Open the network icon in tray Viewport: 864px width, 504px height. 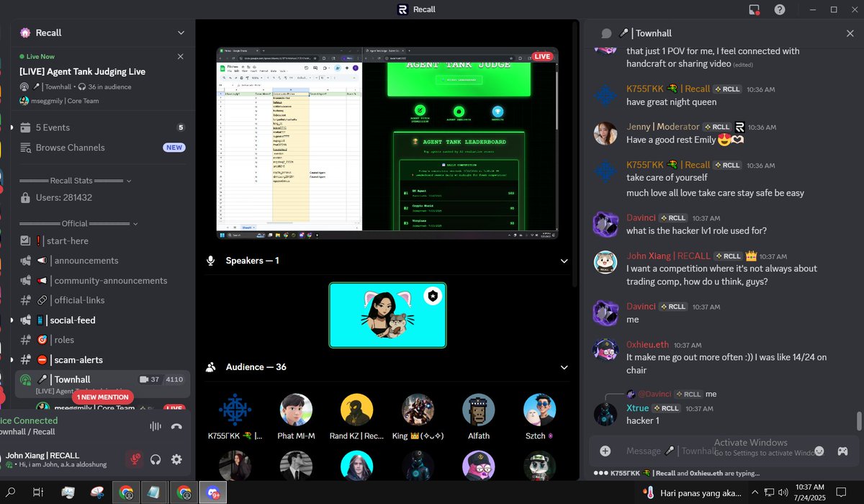pos(769,492)
